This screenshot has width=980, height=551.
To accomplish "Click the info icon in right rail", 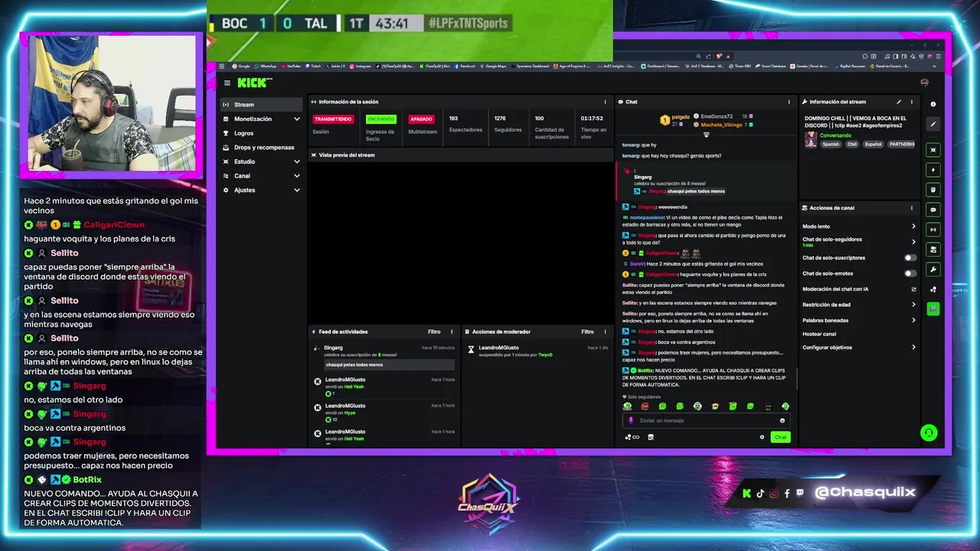I will coord(933,104).
